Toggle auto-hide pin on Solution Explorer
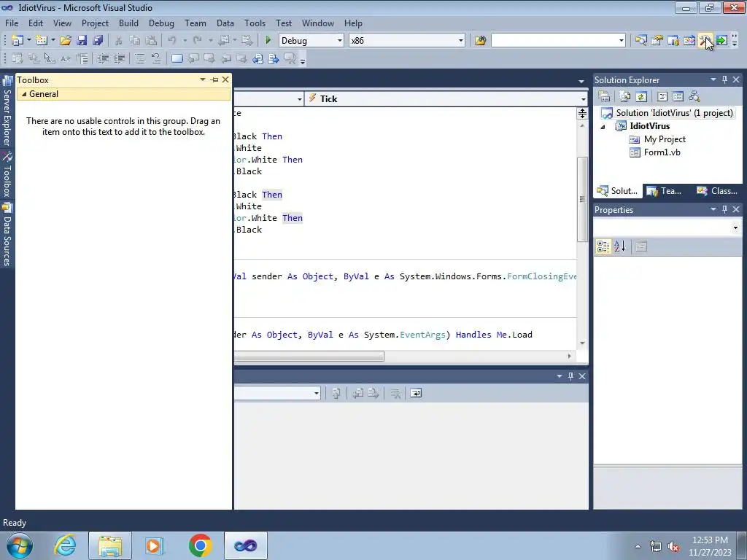This screenshot has height=560, width=747. 724,79
